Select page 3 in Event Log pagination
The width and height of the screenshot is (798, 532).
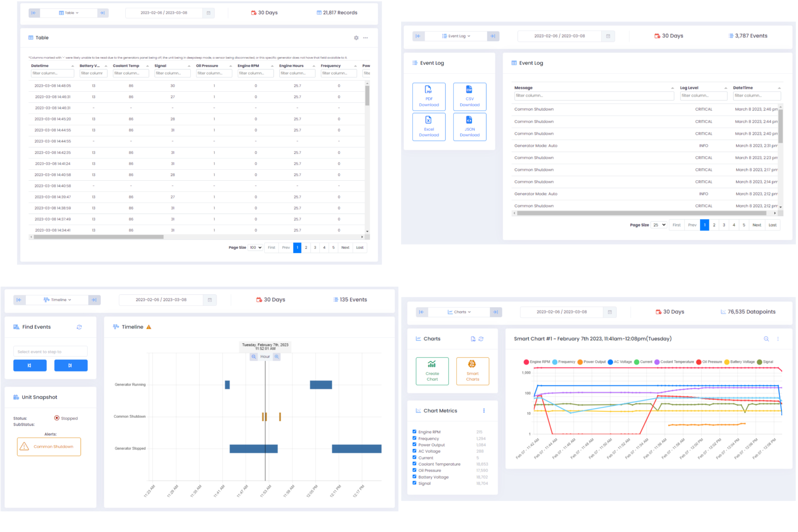[x=724, y=225]
